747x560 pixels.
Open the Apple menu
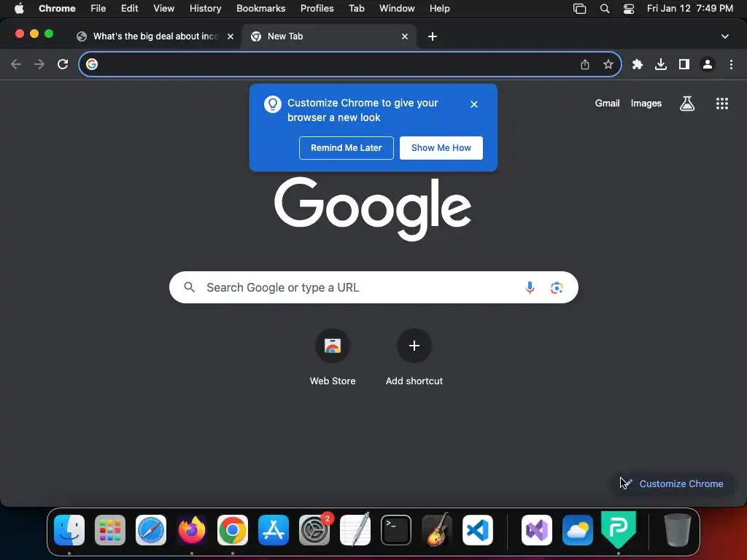(x=19, y=9)
